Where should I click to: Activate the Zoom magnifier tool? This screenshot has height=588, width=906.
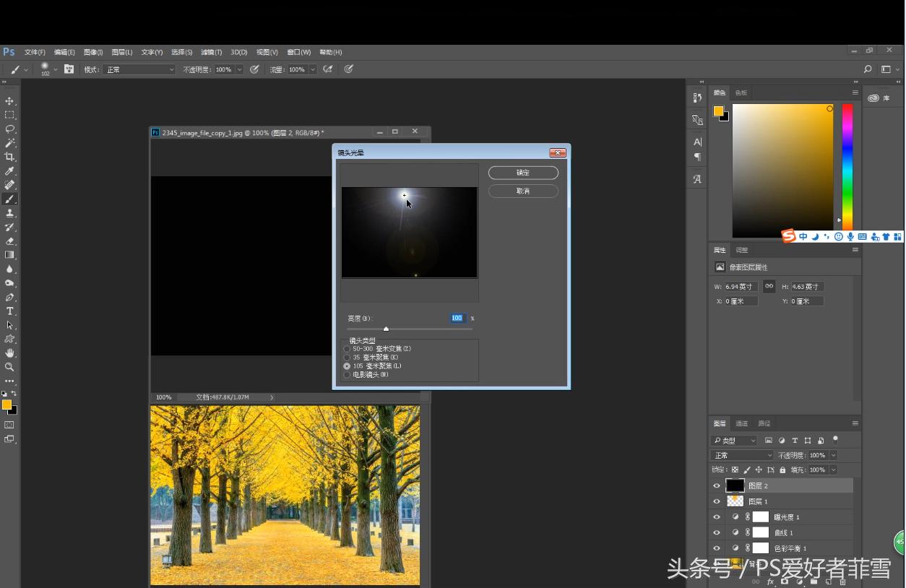click(x=9, y=367)
